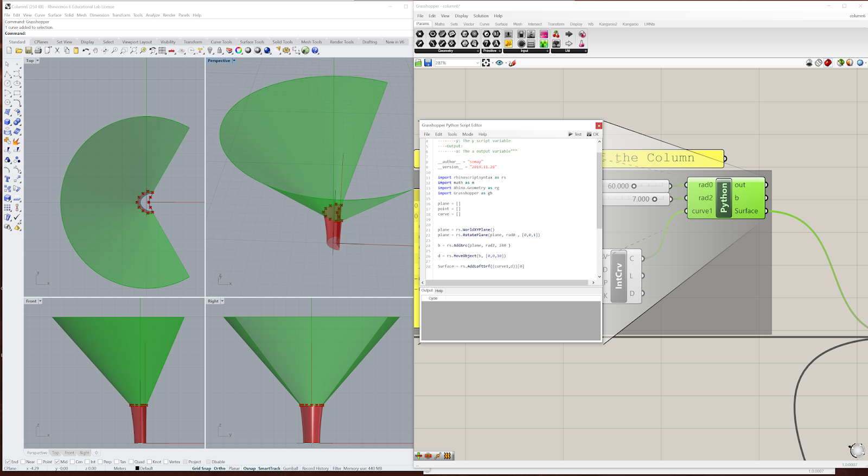
Task: Click the Open file icon in Grasshopper canvas toolbar
Action: click(418, 63)
